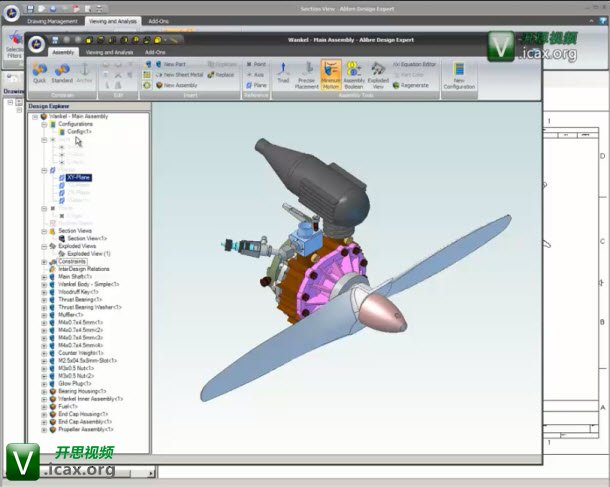610x487 pixels.
Task: Select Fuel<1> subassembly
Action: [x=68, y=406]
